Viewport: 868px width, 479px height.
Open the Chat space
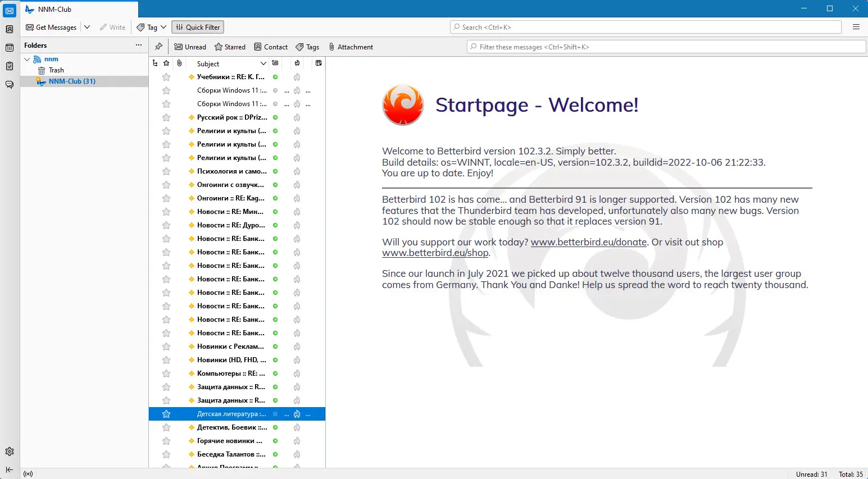pos(10,85)
